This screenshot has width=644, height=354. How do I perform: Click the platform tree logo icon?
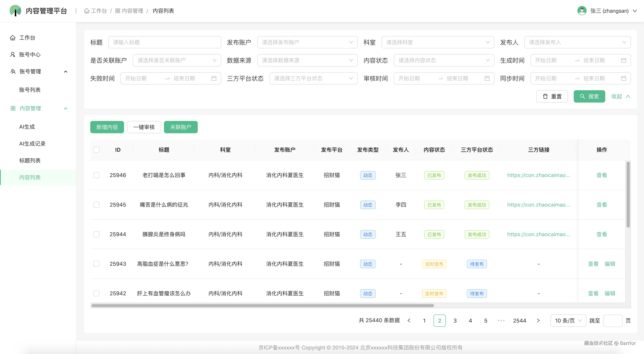click(15, 11)
